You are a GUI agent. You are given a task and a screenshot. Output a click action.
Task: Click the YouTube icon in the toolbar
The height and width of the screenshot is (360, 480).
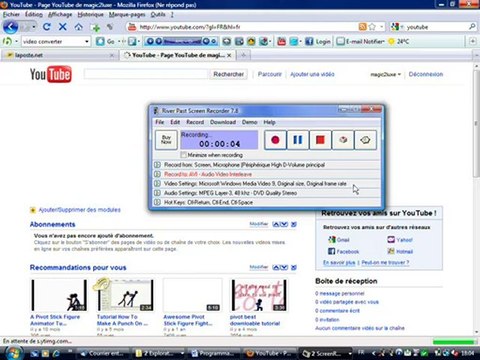[x=282, y=41]
